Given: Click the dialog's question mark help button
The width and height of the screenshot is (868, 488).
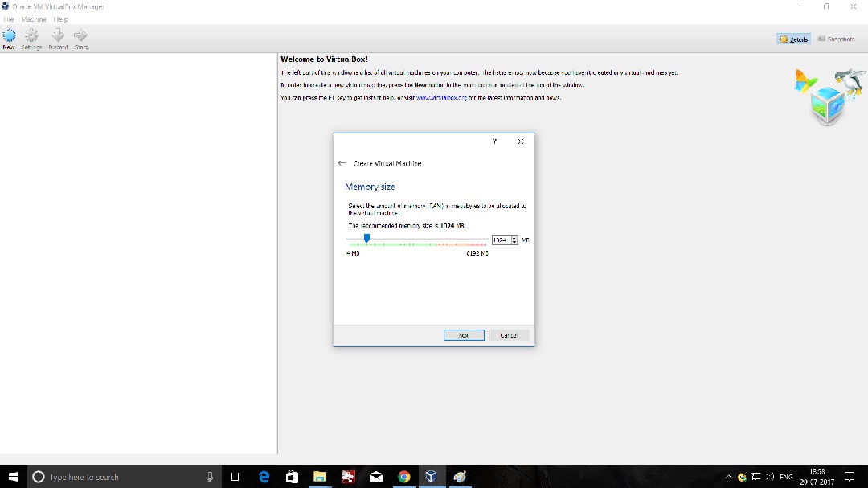Looking at the screenshot, I should click(495, 141).
